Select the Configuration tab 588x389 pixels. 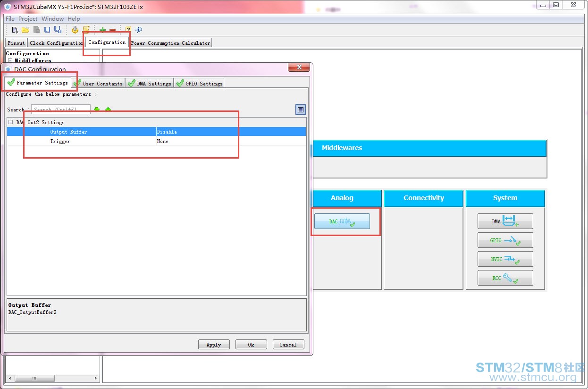[107, 42]
